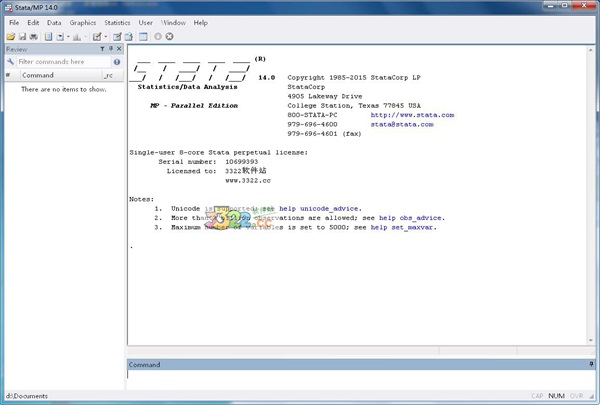The height and width of the screenshot is (405, 600).
Task: Click the stata@stata.com email link
Action: click(x=402, y=124)
